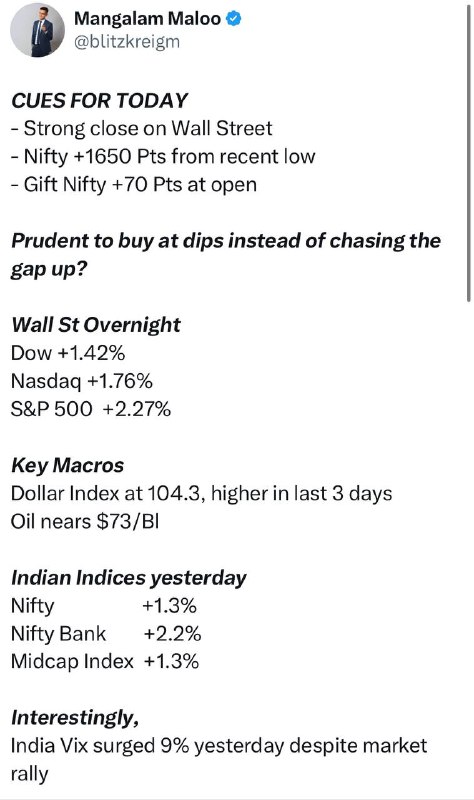The width and height of the screenshot is (474, 800).
Task: Click the 'Nasdaq +1.76%' line
Action: point(82,381)
